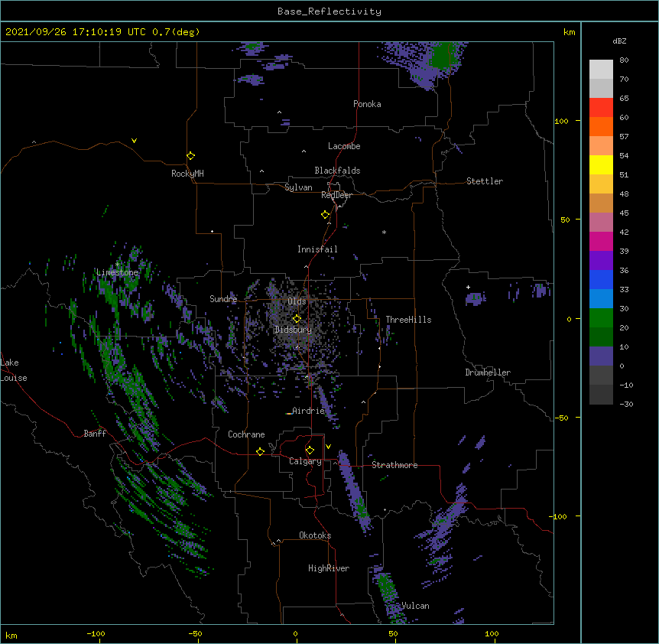Click the -100 km label on bottom axis

tap(96, 633)
